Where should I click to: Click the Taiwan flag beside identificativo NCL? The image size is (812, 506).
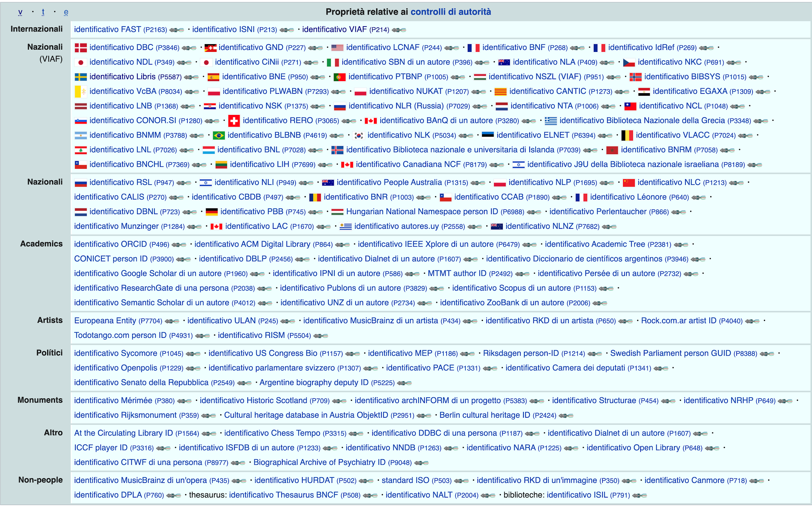[630, 106]
